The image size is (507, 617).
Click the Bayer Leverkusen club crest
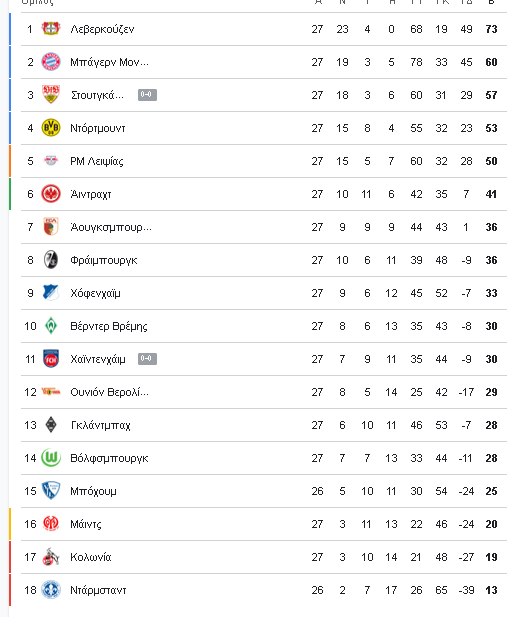click(51, 29)
